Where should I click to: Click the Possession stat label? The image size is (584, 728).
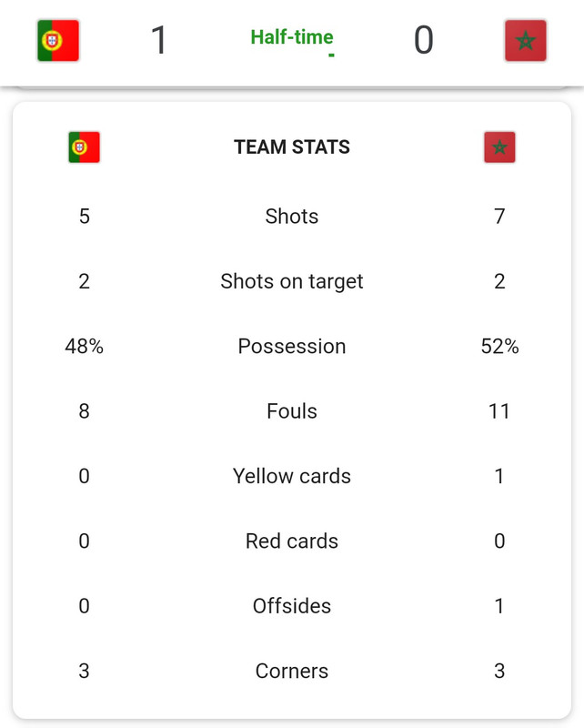point(292,347)
